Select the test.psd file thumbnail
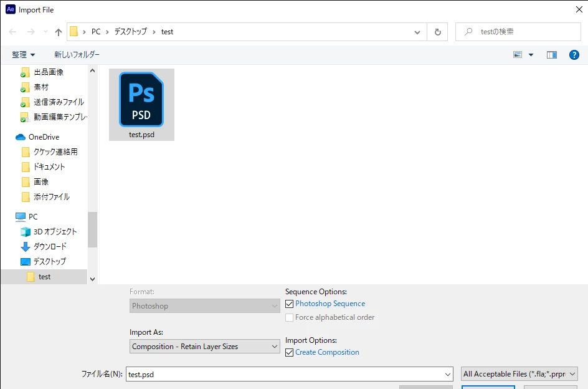 point(141,104)
